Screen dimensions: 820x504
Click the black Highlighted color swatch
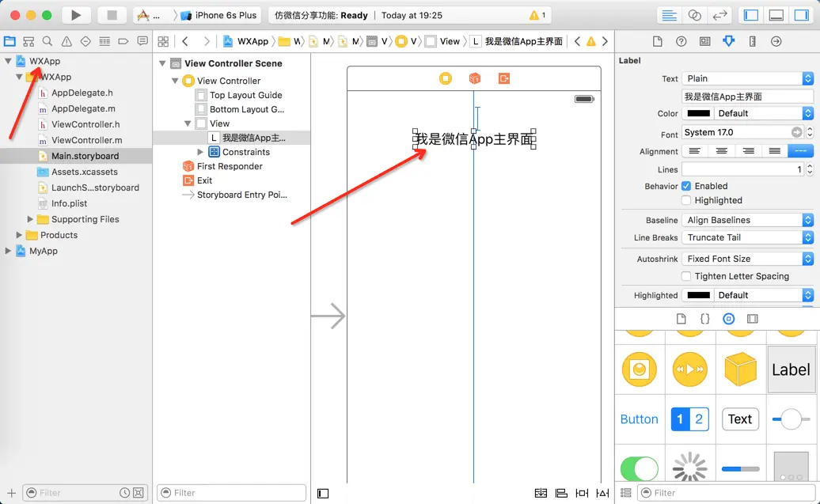pos(698,295)
